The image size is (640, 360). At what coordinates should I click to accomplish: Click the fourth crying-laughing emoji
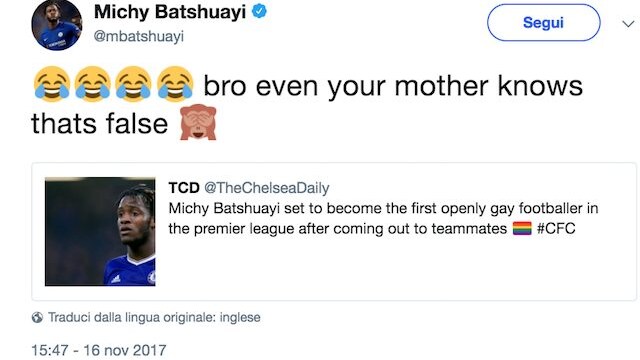(175, 84)
